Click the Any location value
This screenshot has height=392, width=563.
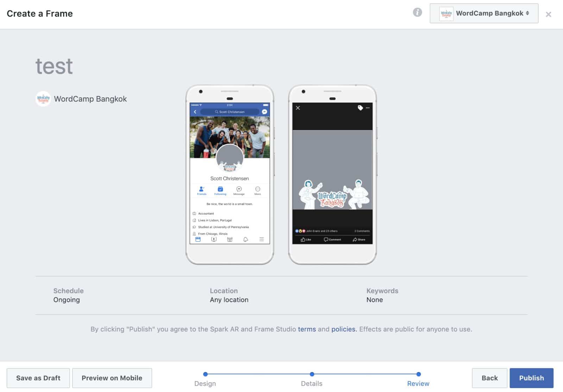pyautogui.click(x=229, y=300)
